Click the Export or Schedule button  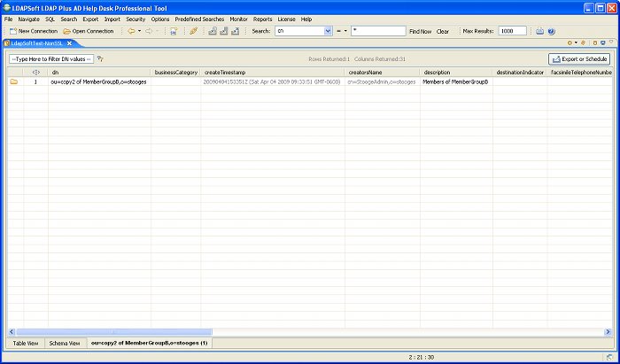click(x=579, y=58)
